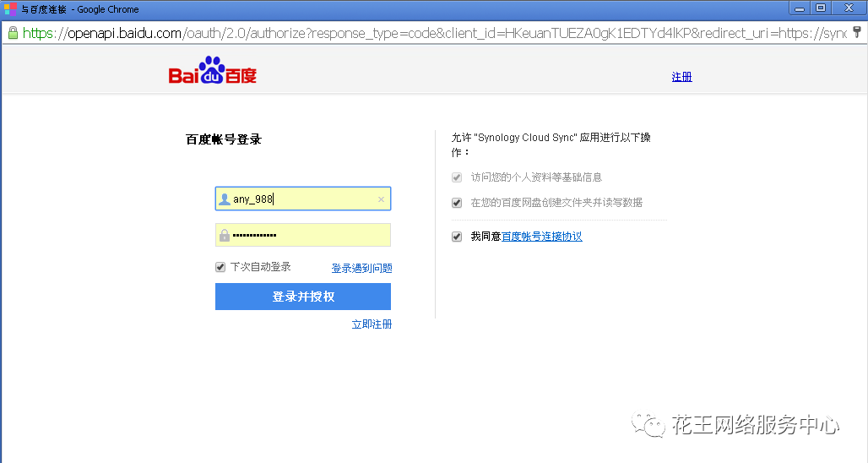Toggle 下次自动登录 checkbox
This screenshot has height=463, width=868.
click(220, 267)
